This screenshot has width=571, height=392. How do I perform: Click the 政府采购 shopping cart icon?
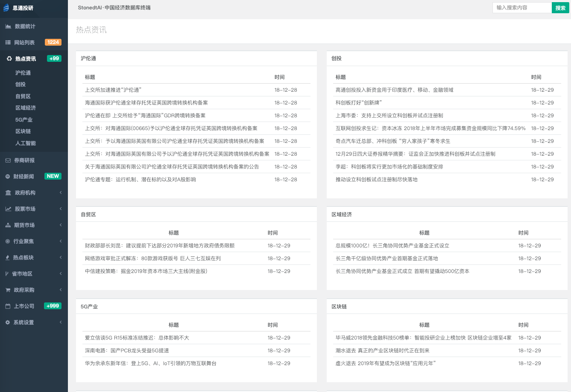point(8,290)
